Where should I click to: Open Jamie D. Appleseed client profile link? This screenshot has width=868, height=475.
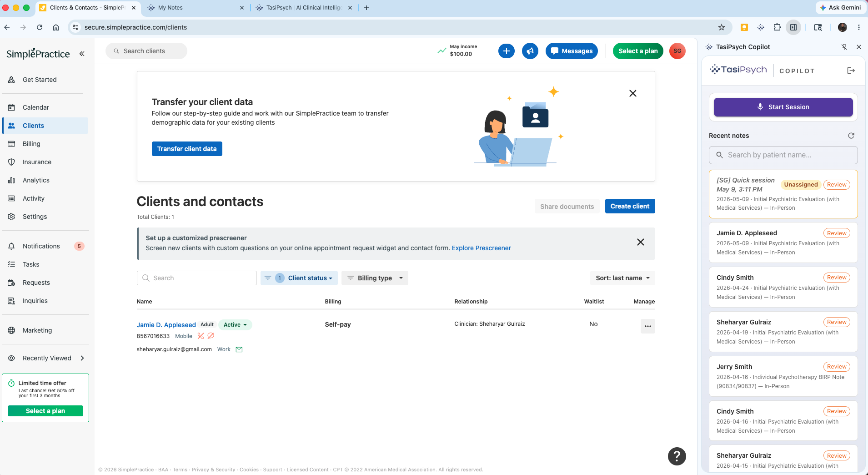166,325
